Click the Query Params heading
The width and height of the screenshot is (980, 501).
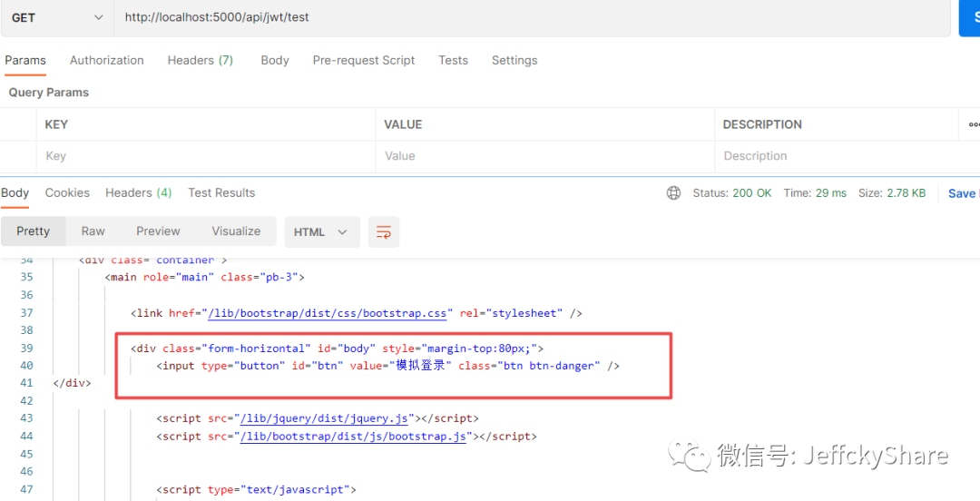49,92
